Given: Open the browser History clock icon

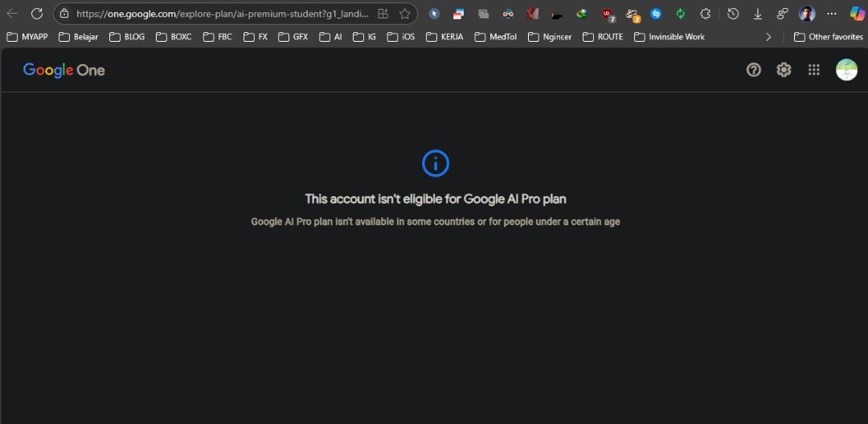Looking at the screenshot, I should pos(733,14).
